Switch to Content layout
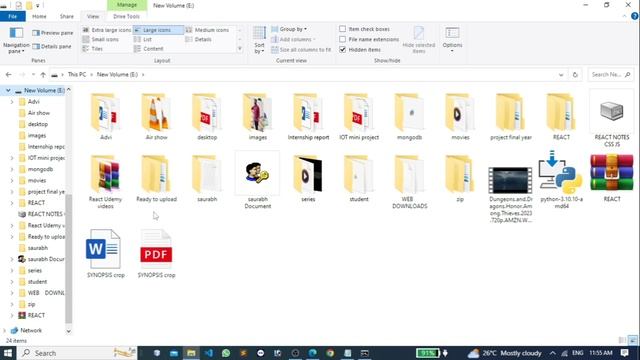This screenshot has width=640, height=360. (x=149, y=49)
